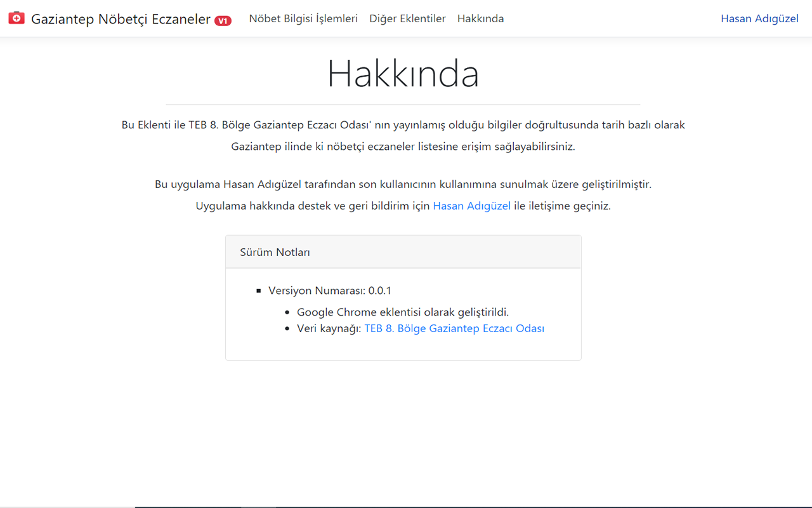Open the Gaziantep Nöbetçi Eczaneler brand title

pos(121,19)
